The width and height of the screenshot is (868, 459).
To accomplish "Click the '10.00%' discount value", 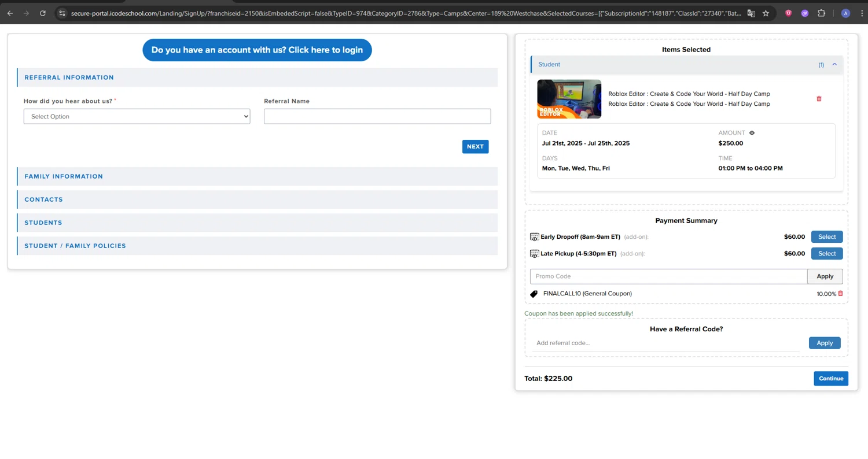I will [826, 294].
